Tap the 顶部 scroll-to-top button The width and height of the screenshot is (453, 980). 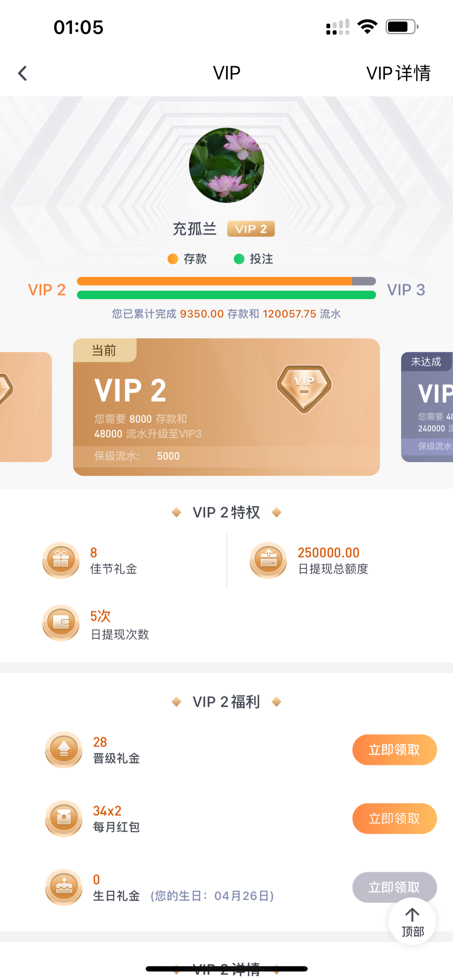[x=412, y=922]
